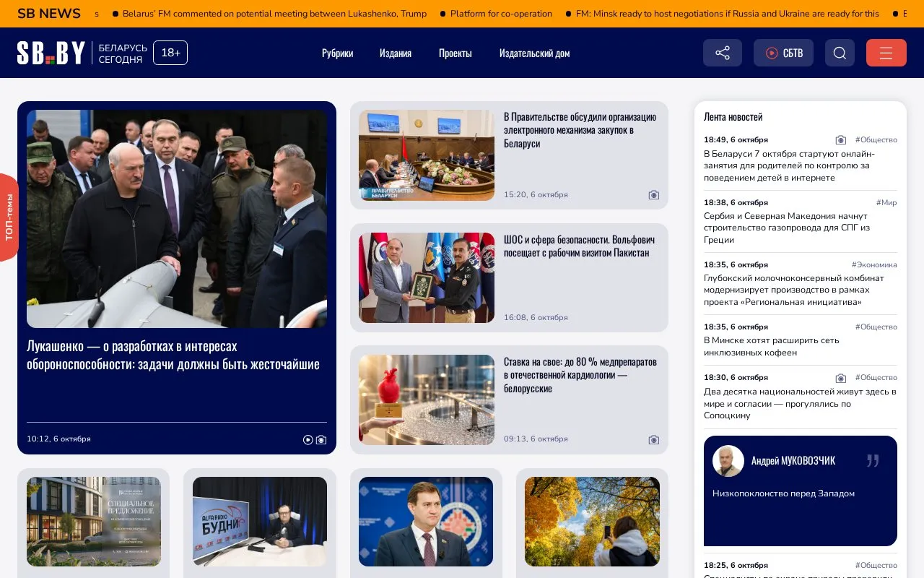Open the Издания menu
This screenshot has width=924, height=578.
click(x=396, y=53)
